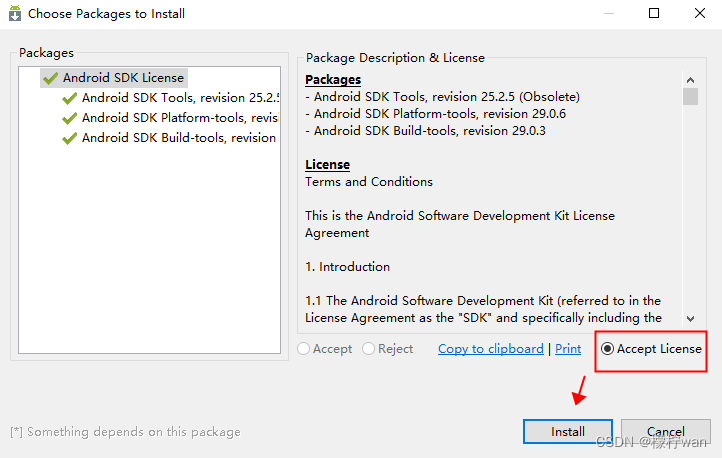
Task: Maximize the Choose Packages window
Action: coord(654,14)
